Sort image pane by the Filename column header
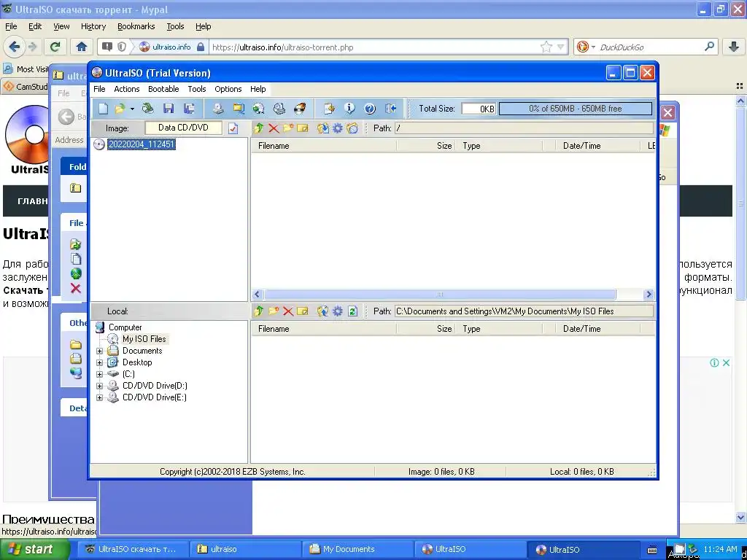This screenshot has height=560, width=747. click(324, 146)
